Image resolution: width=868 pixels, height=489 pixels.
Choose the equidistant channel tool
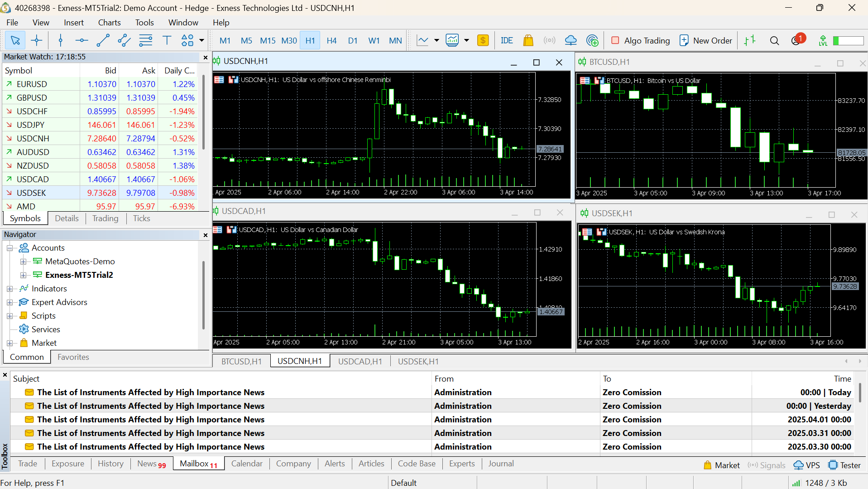pyautogui.click(x=124, y=40)
